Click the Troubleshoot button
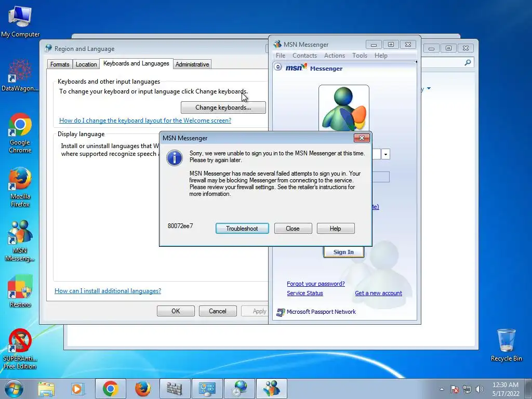The image size is (532, 399). [x=242, y=229]
